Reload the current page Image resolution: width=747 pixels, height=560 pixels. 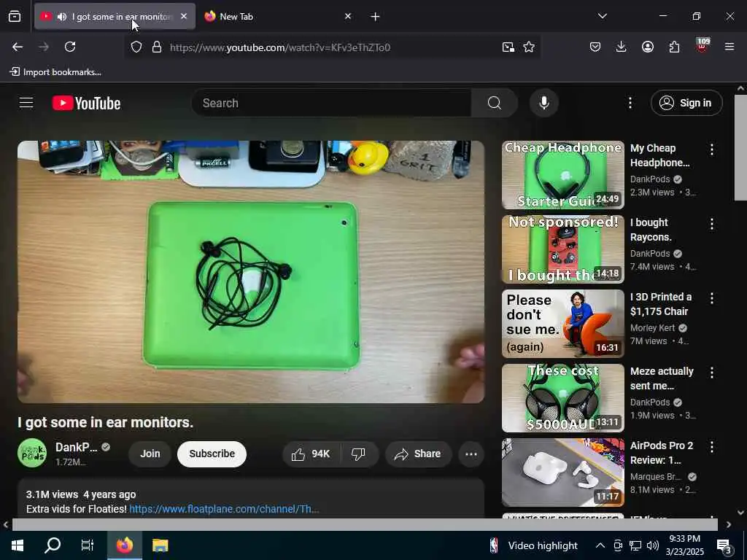pos(70,47)
